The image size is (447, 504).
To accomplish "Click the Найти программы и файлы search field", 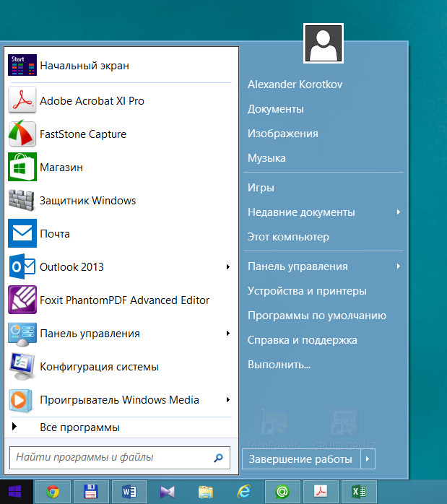I will pyautogui.click(x=108, y=457).
